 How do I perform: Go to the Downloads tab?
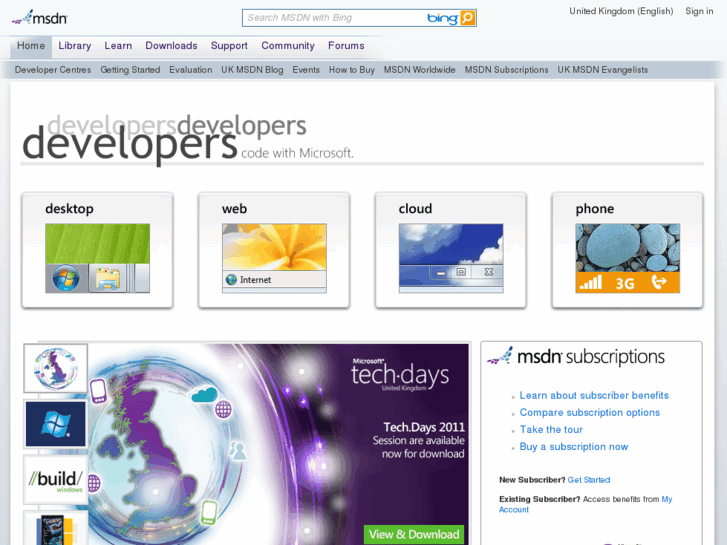[172, 45]
